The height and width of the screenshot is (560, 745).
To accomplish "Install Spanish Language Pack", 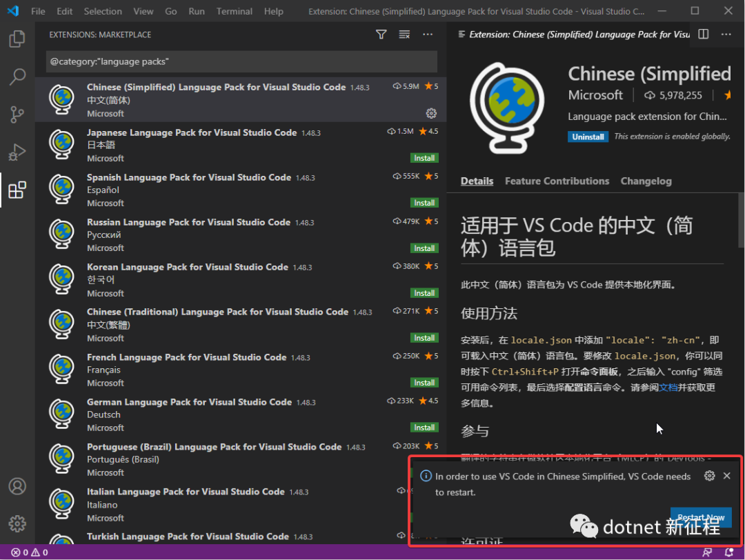I will tap(424, 203).
